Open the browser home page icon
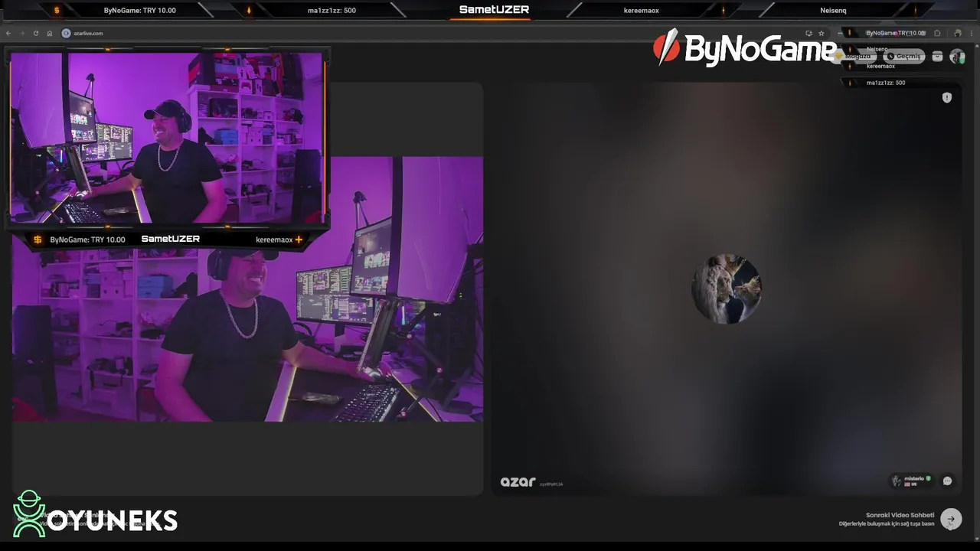 pyautogui.click(x=50, y=33)
